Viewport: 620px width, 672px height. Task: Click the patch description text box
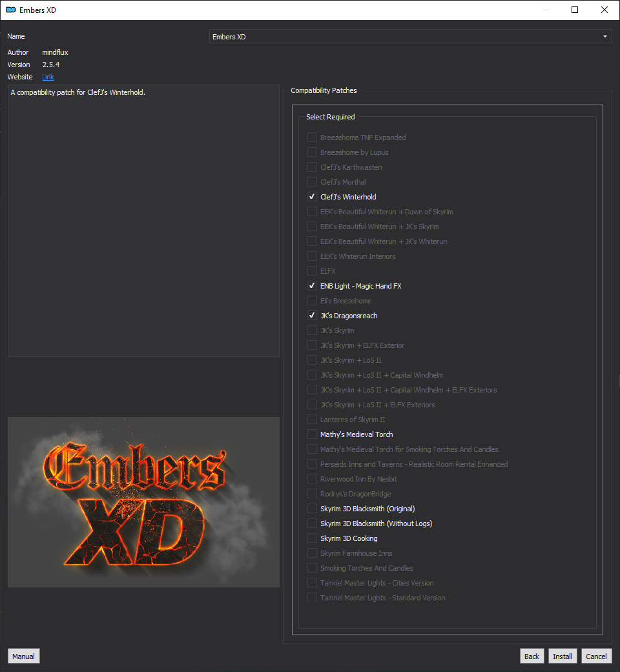click(x=143, y=221)
